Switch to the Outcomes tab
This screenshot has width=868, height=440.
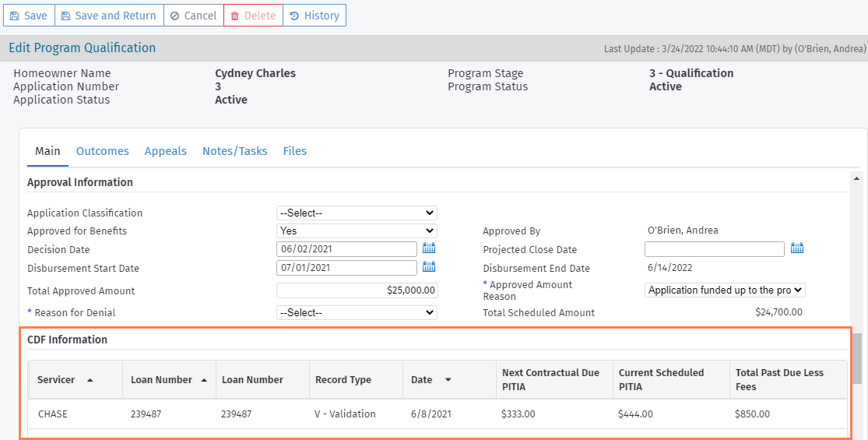[x=102, y=151]
